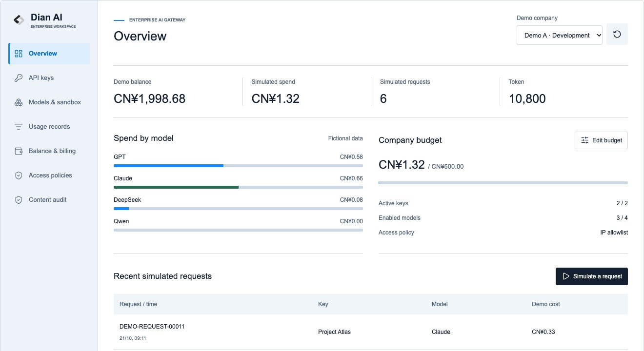Click the GPT spend progress bar

coord(238,166)
